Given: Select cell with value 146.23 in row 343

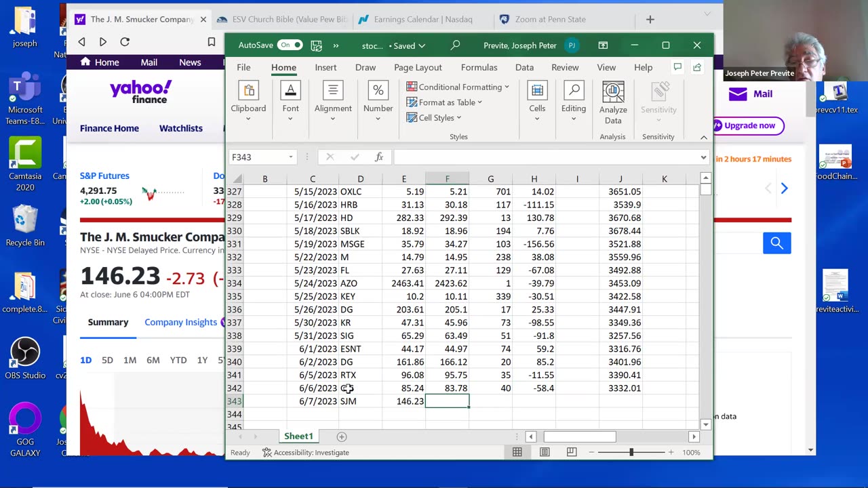Looking at the screenshot, I should 403,401.
